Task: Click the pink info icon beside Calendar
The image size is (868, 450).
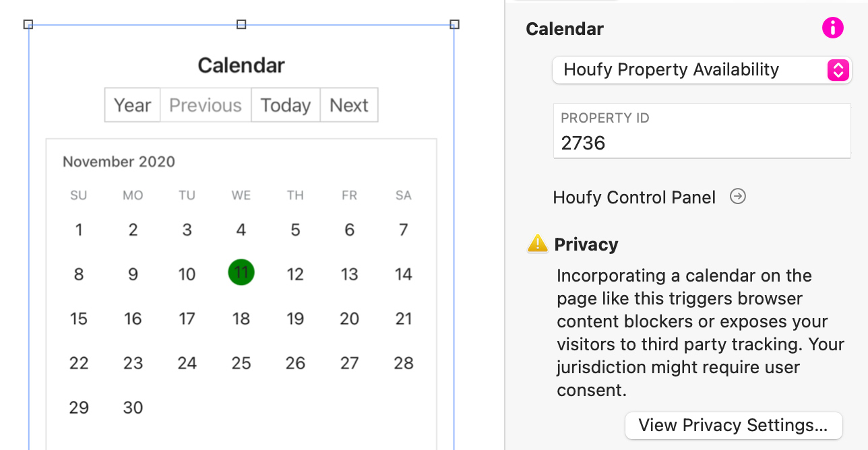Action: point(833,28)
